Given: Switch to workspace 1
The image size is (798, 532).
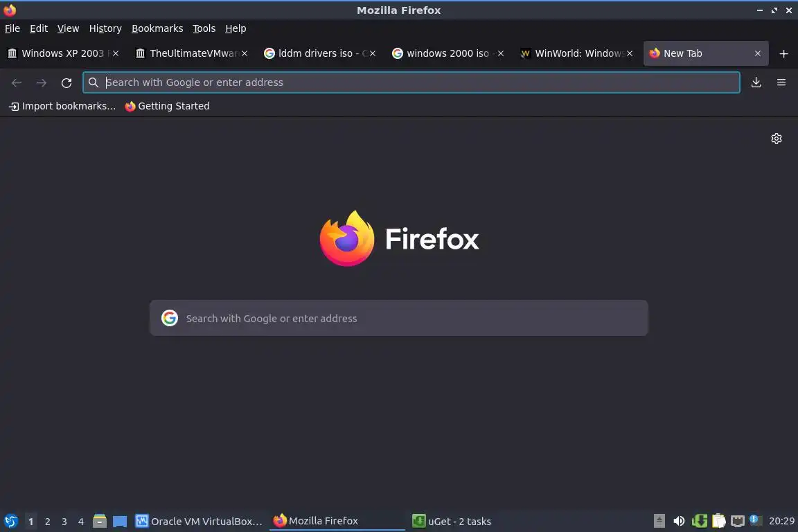Looking at the screenshot, I should click(31, 522).
